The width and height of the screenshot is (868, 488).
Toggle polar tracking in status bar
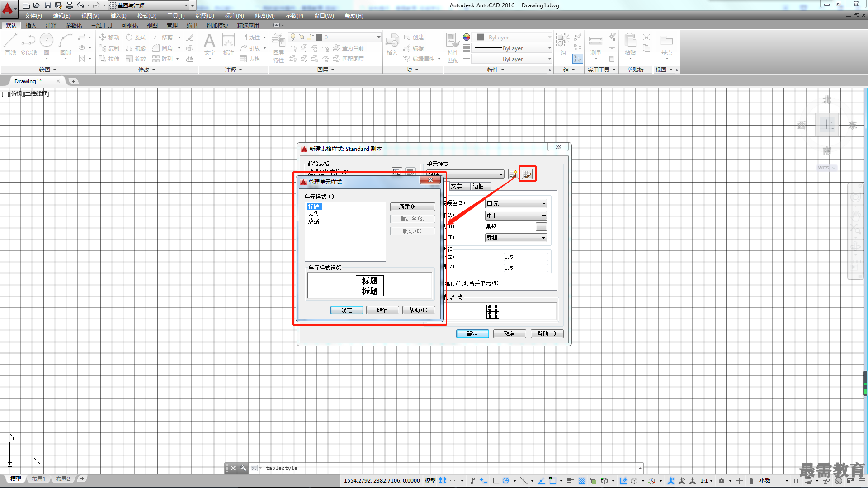point(506,481)
